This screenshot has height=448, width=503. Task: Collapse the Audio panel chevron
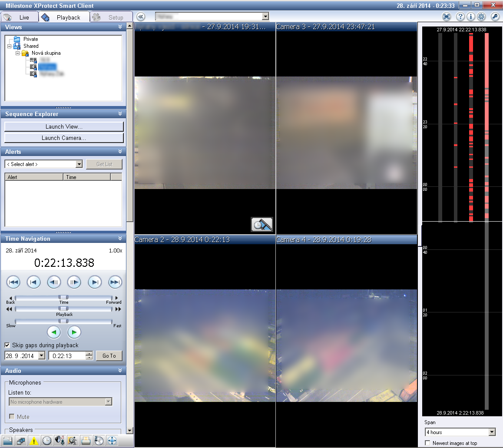120,370
